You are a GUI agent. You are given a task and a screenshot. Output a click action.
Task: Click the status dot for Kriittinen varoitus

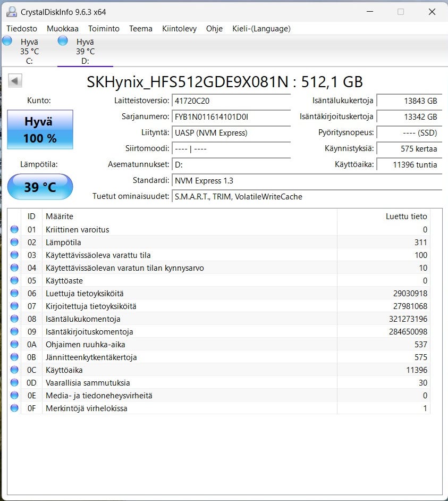click(x=14, y=229)
